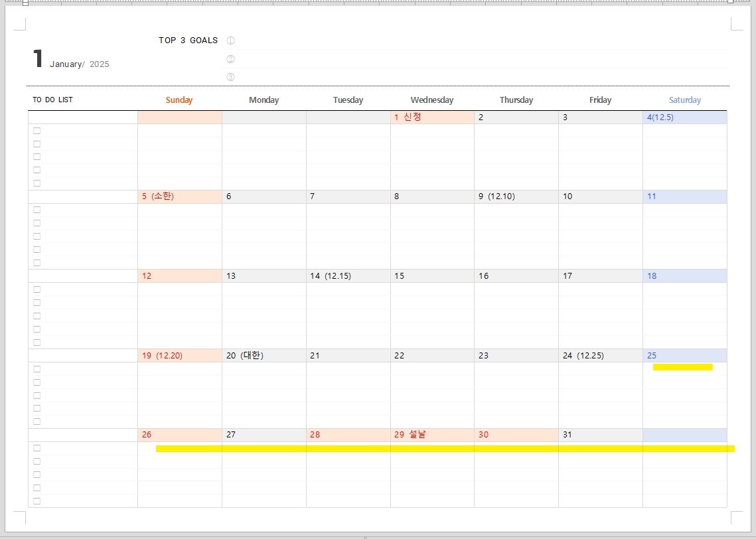This screenshot has height=539, width=756.
Task: Toggle the first to-do checkbox beside week of 12
Action: (37, 289)
